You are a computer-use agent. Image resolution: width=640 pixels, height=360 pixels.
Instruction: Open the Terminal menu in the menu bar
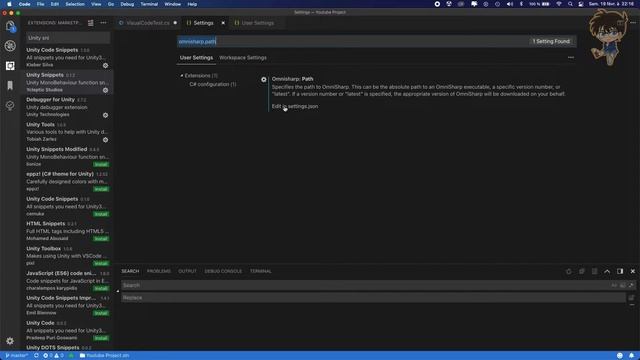tap(149, 4)
